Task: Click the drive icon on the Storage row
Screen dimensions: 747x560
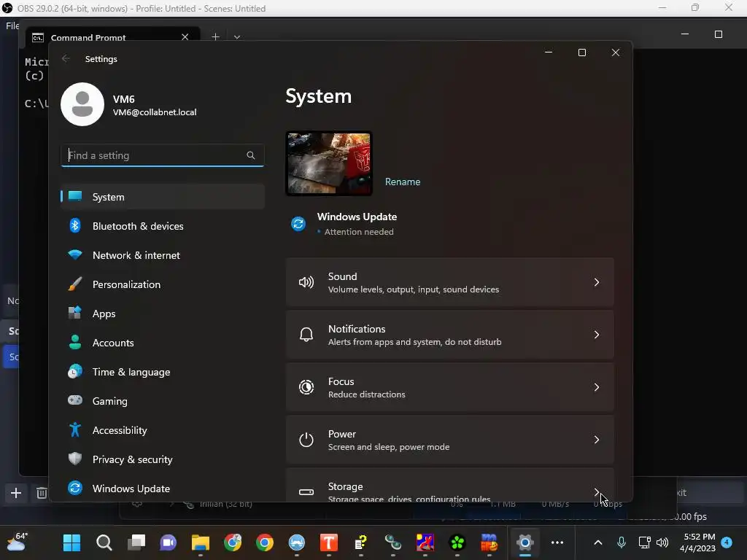Action: tap(306, 492)
